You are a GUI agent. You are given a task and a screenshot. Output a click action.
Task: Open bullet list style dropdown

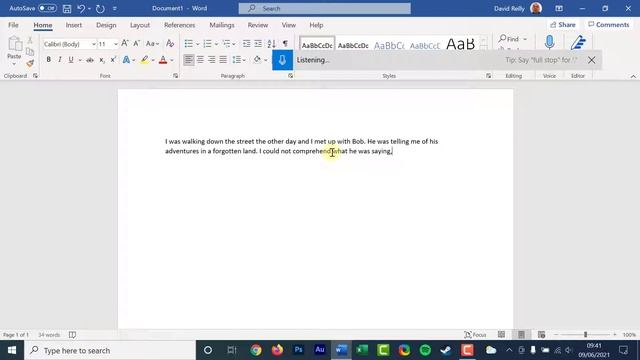[198, 44]
